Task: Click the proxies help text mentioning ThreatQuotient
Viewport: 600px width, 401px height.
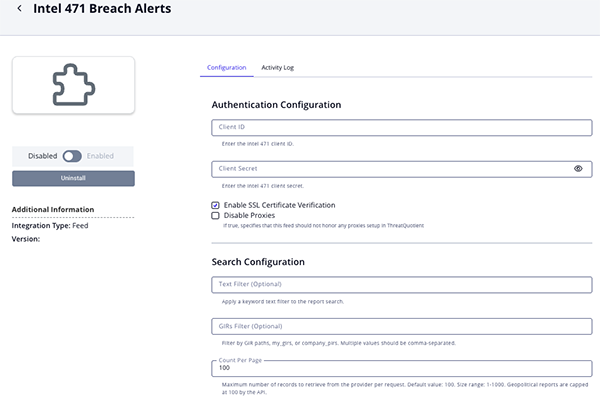Action: (323, 226)
